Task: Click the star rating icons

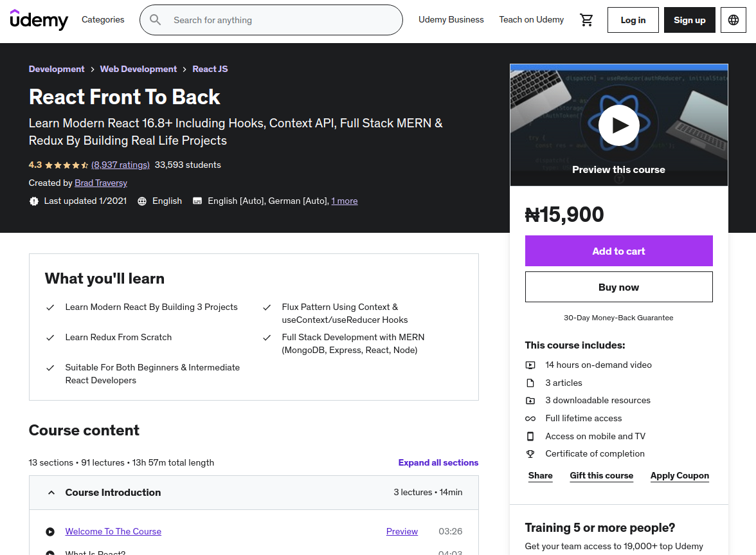Action: (67, 165)
